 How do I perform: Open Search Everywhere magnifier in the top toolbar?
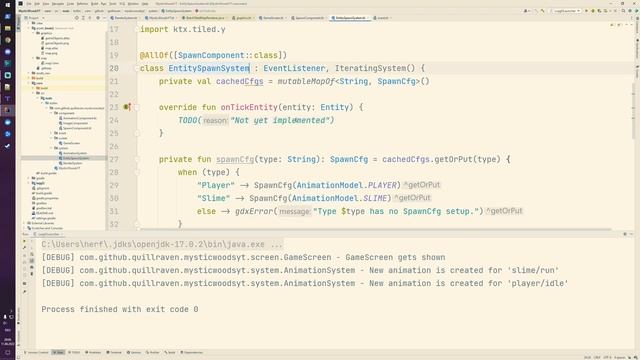click(624, 11)
